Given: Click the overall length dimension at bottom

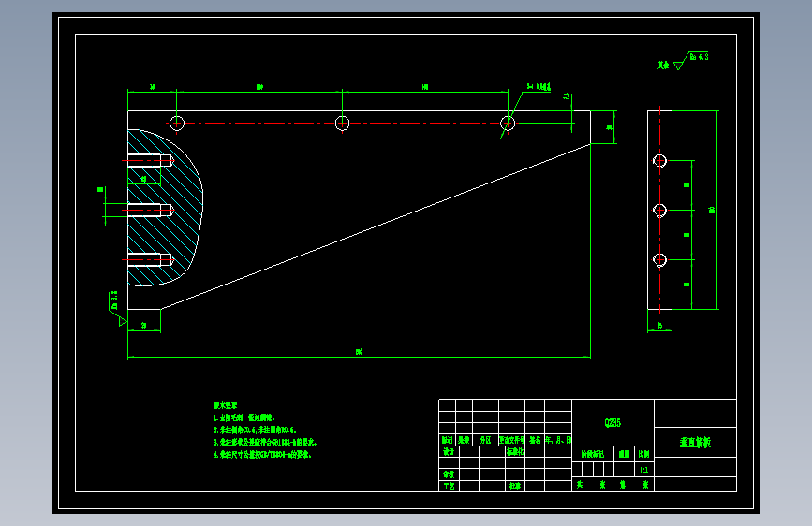Looking at the screenshot, I should click(x=359, y=352).
